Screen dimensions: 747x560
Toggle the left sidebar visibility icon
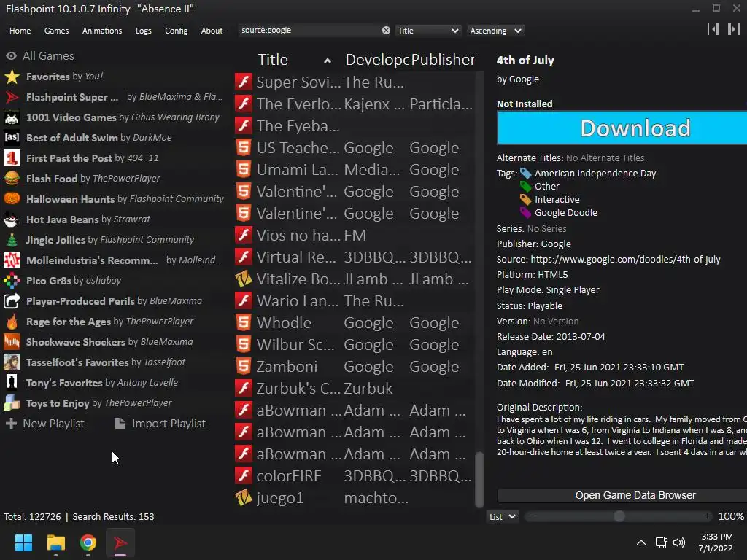pyautogui.click(x=713, y=29)
